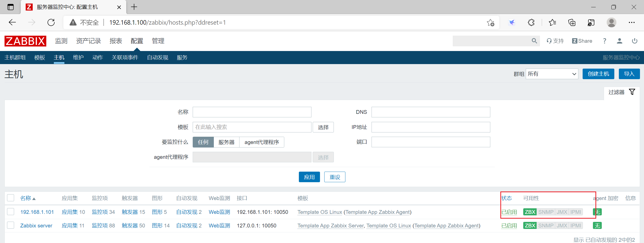
Task: Check the Zabbix server host checkbox
Action: point(11,225)
